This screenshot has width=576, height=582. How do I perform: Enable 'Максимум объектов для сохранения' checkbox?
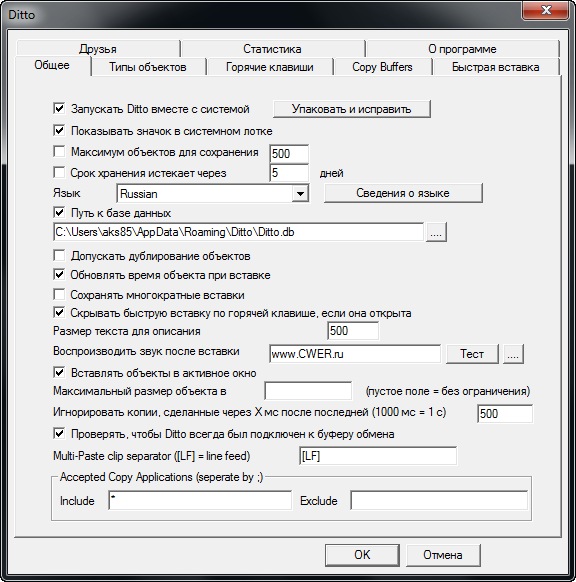tap(59, 151)
